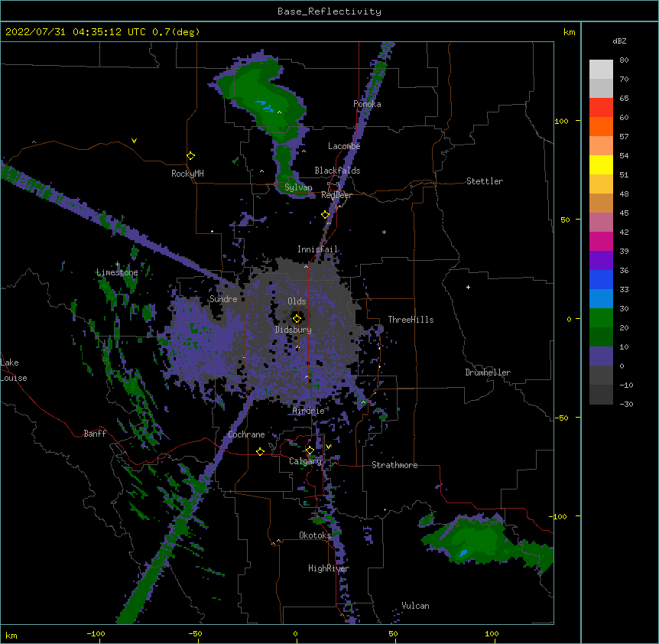The width and height of the screenshot is (659, 644).
Task: Click the -30 value on the dBZ legend
Action: click(626, 405)
